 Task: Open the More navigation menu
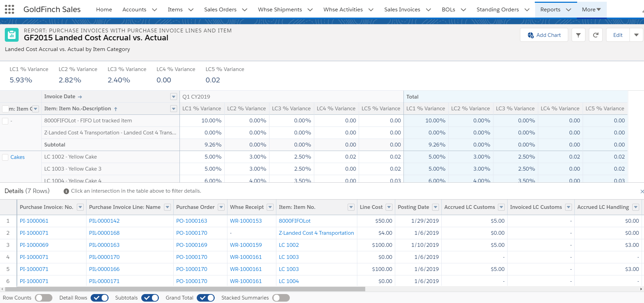[x=591, y=10]
